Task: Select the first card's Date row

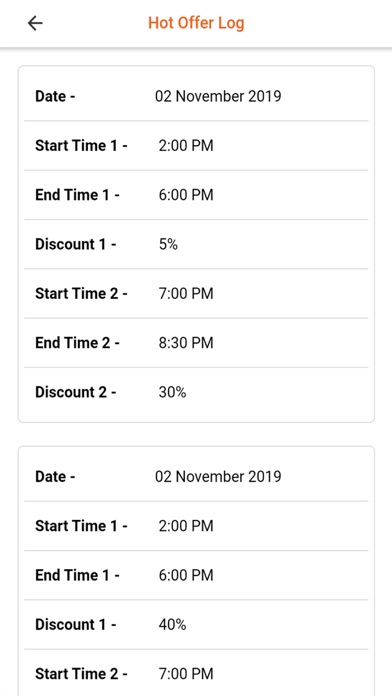Action: coord(196,96)
